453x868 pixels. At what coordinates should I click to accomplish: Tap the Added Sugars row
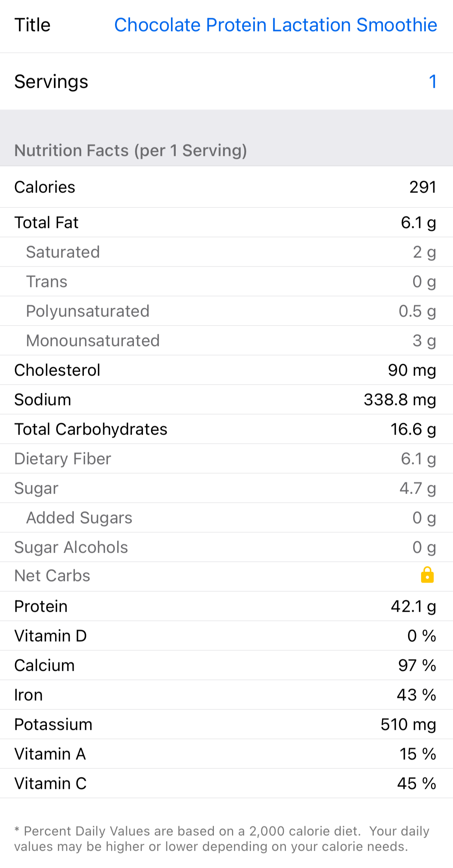pyautogui.click(x=226, y=518)
